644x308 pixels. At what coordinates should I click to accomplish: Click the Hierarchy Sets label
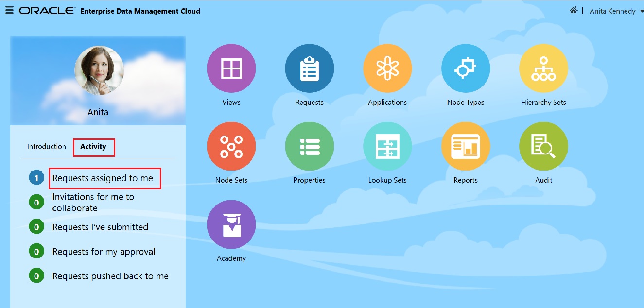click(x=543, y=103)
